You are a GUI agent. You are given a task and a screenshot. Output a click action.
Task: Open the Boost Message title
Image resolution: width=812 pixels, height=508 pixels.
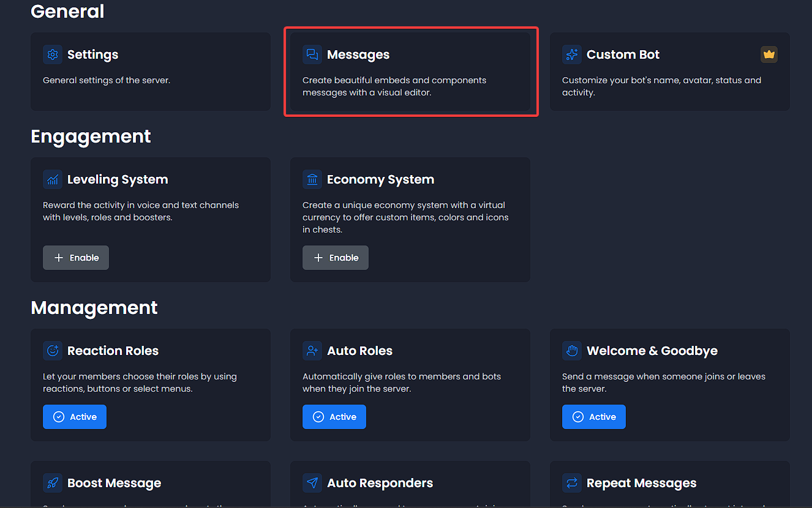114,483
